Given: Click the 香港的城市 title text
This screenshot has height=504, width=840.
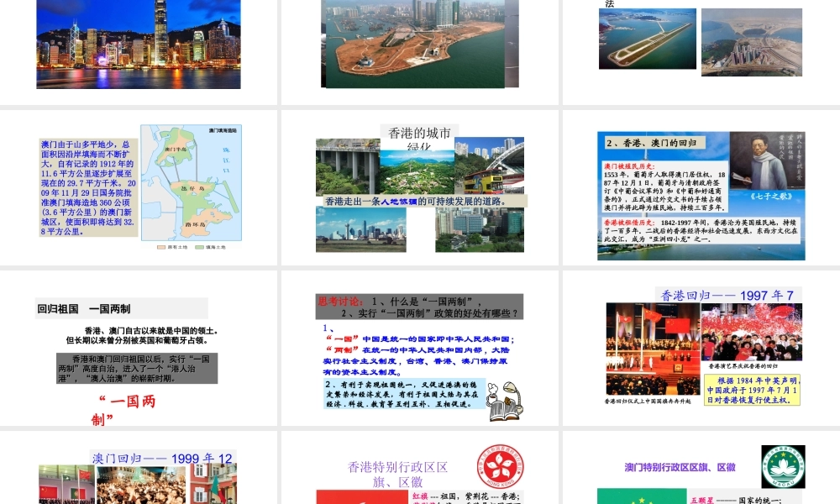Looking at the screenshot, I should click(419, 133).
